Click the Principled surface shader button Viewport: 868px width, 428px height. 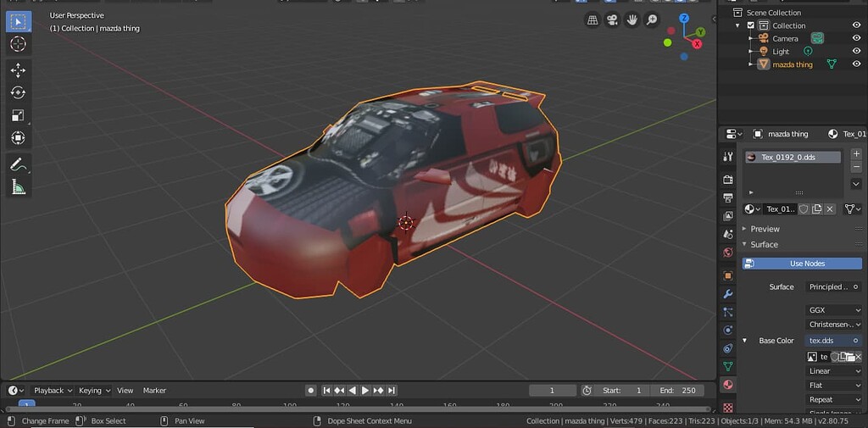(x=834, y=286)
